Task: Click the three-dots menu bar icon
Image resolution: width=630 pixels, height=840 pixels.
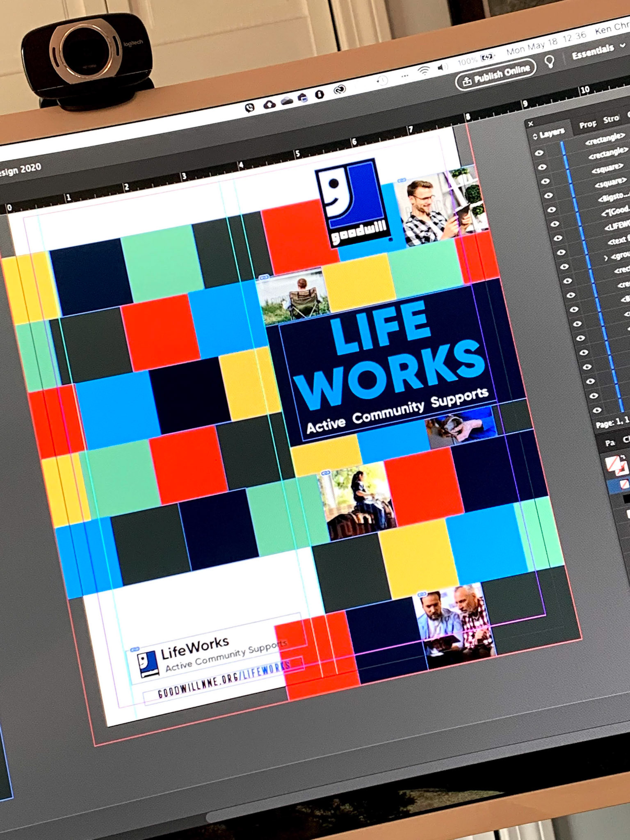Action: click(x=405, y=76)
